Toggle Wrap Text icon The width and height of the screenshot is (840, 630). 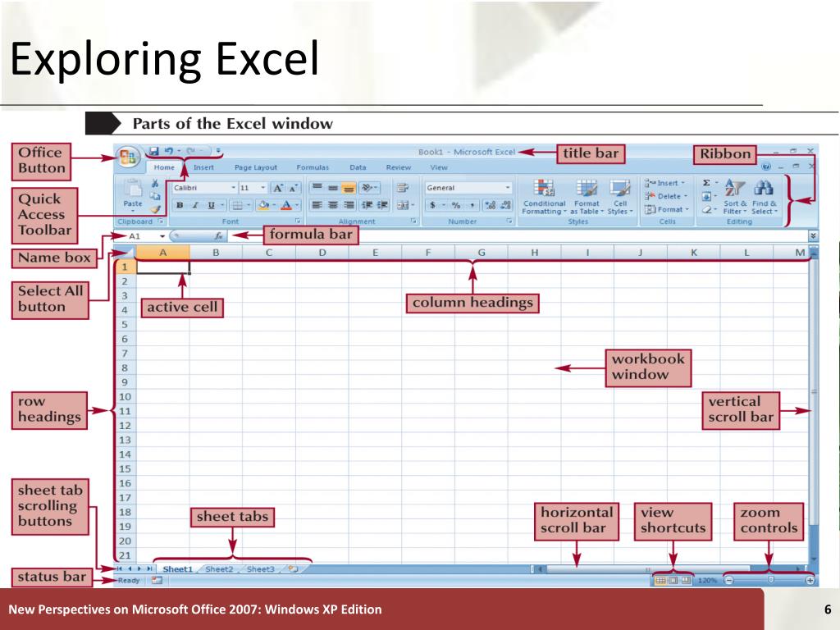click(x=402, y=188)
